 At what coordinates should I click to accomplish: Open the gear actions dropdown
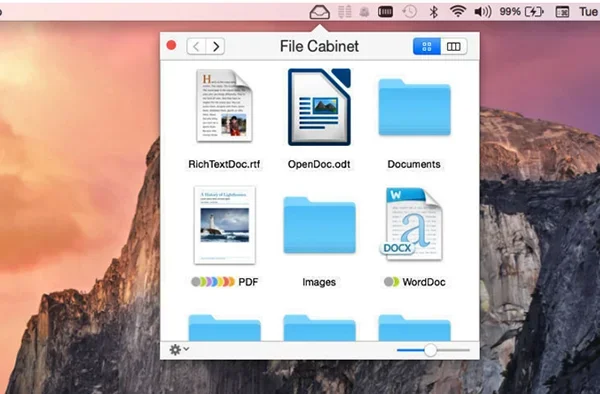point(179,349)
